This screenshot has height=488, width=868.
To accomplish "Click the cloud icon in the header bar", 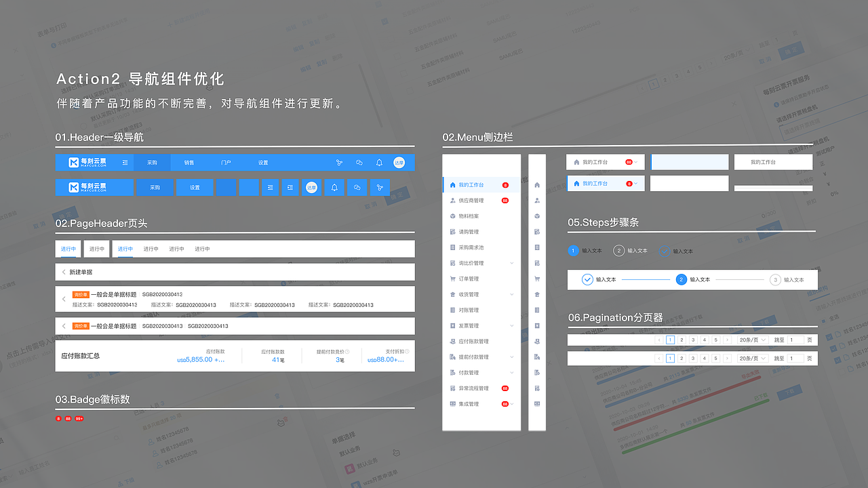I will point(358,163).
